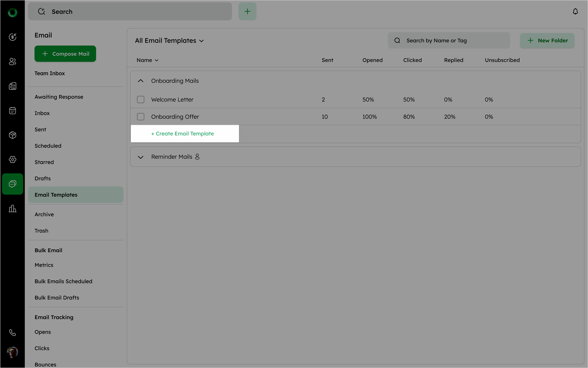Sort by the Name column dropdown
Image resolution: width=588 pixels, height=368 pixels.
(x=147, y=60)
